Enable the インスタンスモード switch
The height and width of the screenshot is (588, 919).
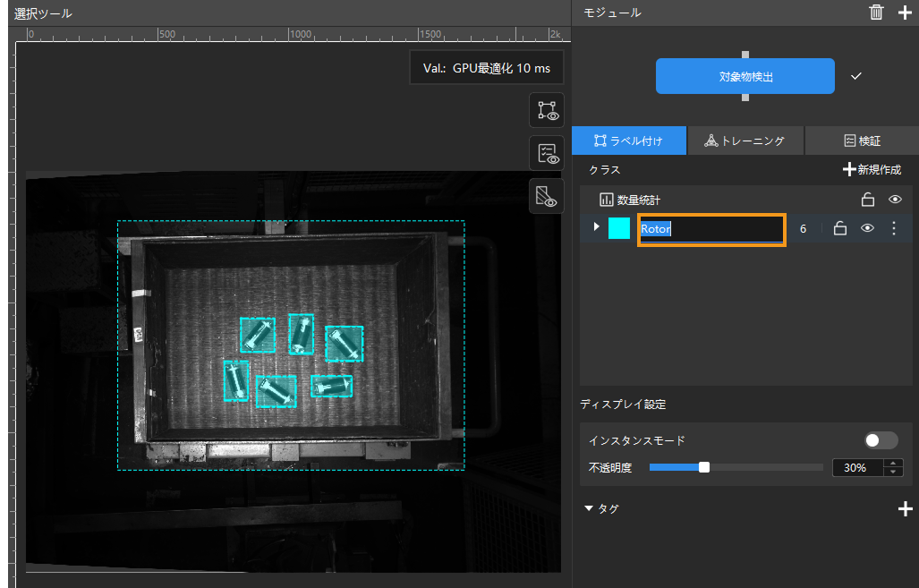pos(881,440)
